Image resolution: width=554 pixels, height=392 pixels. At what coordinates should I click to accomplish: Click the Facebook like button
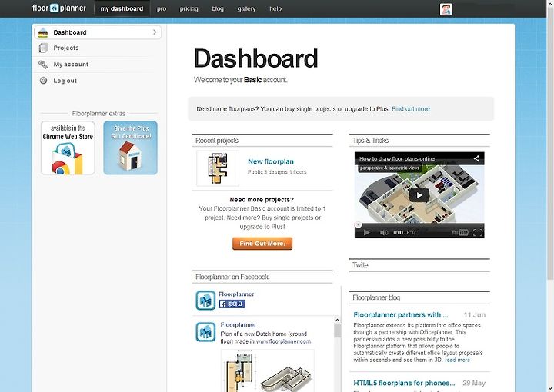pyautogui.click(x=232, y=304)
